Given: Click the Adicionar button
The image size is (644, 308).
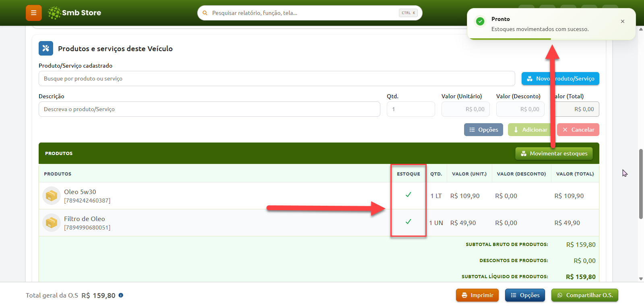Looking at the screenshot, I should tap(531, 130).
